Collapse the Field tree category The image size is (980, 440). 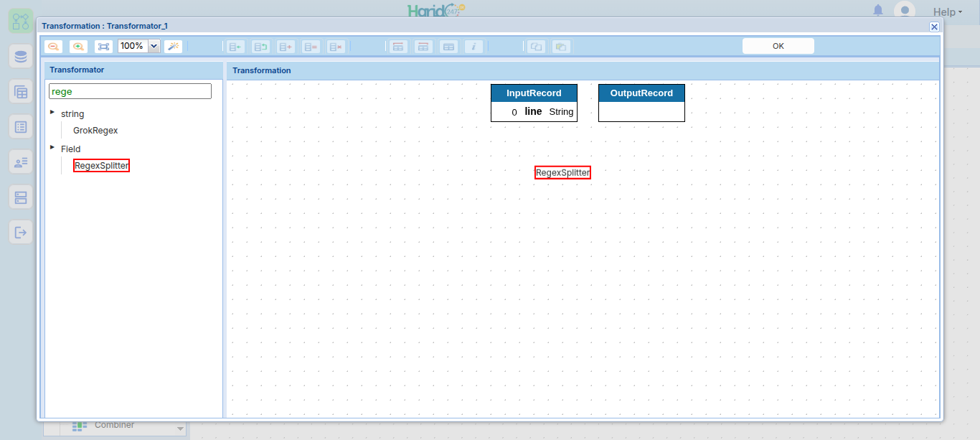click(52, 147)
